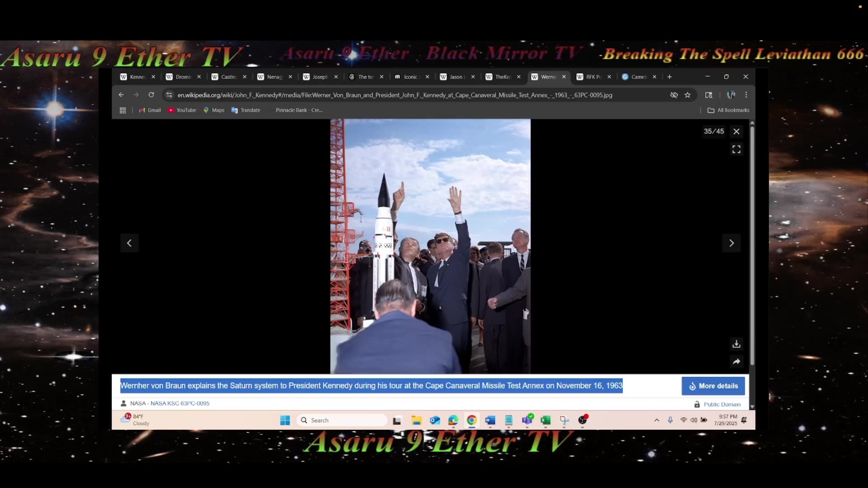Download this image file
The width and height of the screenshot is (868, 488).
[x=736, y=344]
